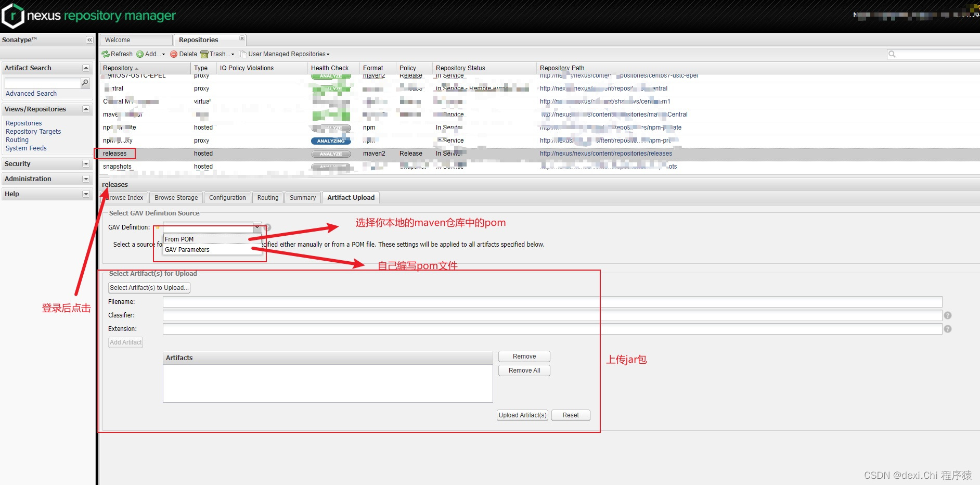Collapse the Artifact Search panel
The width and height of the screenshot is (980, 485).
(x=86, y=68)
